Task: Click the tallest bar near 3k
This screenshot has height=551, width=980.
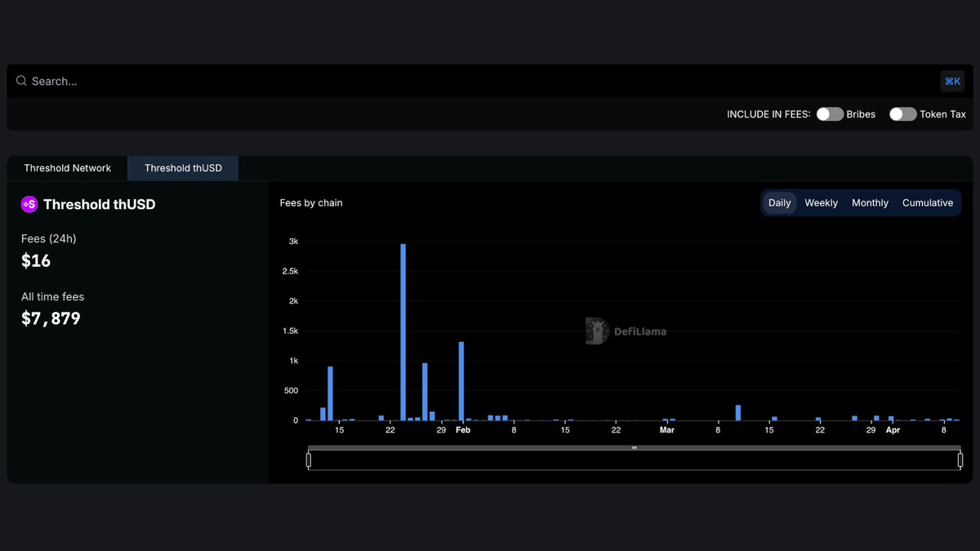Action: (403, 332)
